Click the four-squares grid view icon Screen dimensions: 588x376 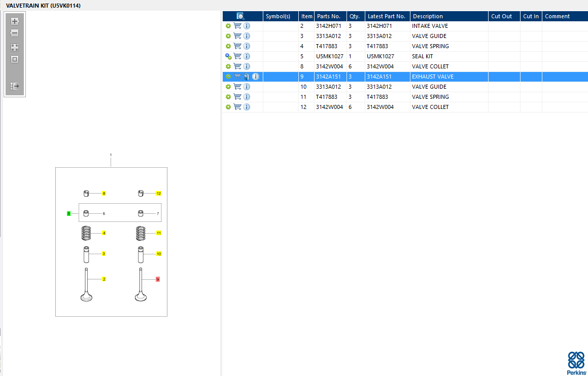pyautogui.click(x=15, y=47)
